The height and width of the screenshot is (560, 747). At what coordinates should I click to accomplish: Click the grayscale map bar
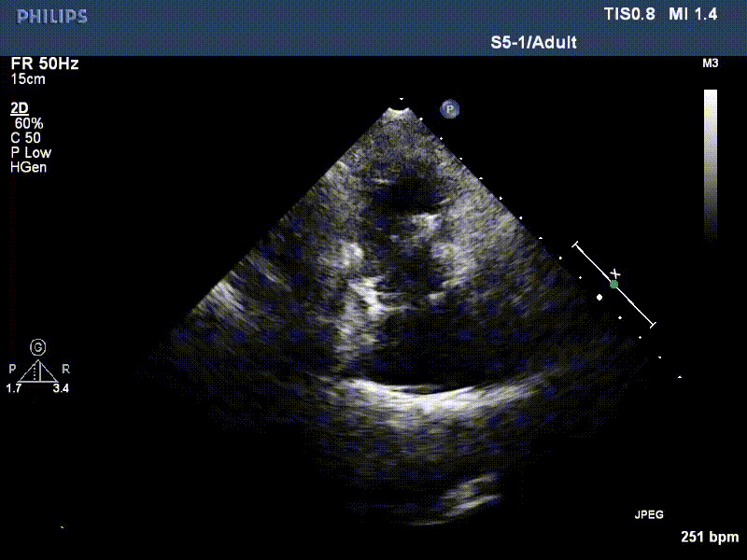pos(710,163)
